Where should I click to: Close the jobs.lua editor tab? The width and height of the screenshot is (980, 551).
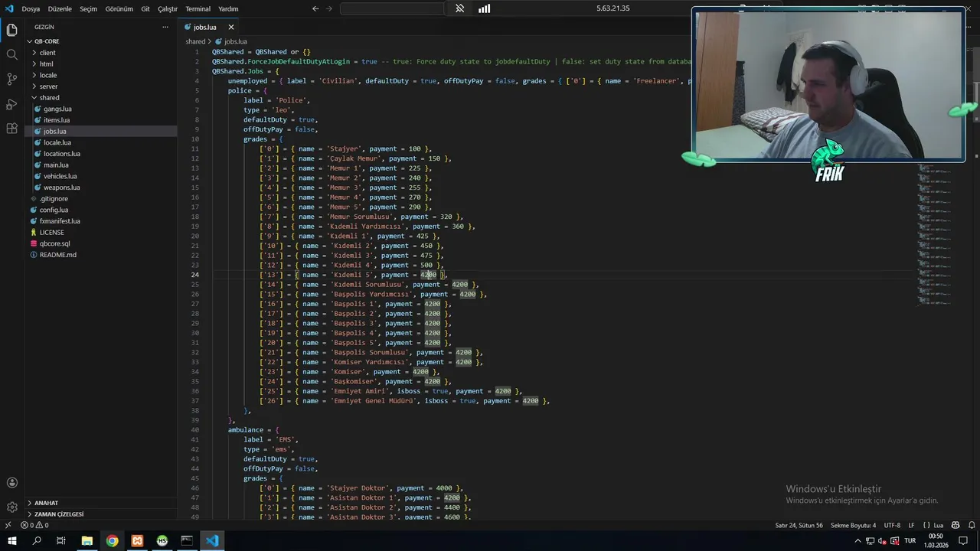(230, 27)
